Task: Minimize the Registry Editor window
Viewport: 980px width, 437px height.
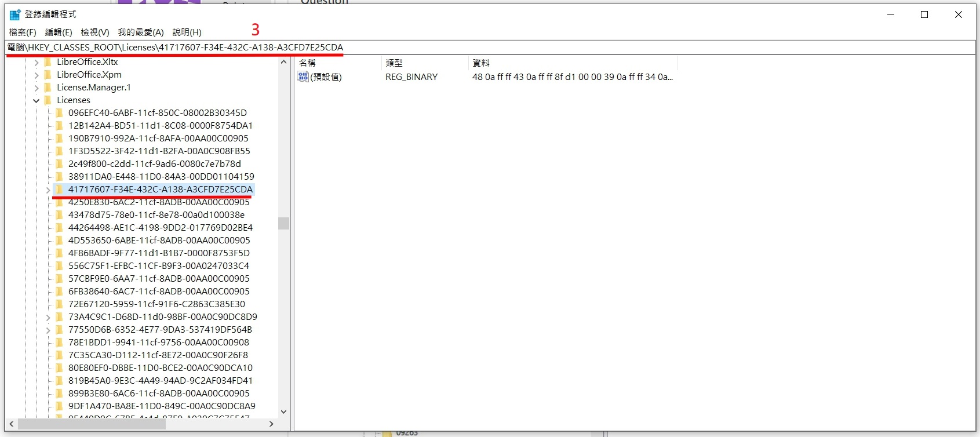Action: pos(891,14)
